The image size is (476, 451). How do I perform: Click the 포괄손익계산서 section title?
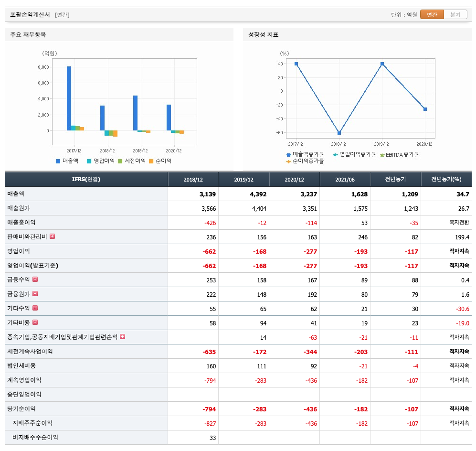(30, 15)
